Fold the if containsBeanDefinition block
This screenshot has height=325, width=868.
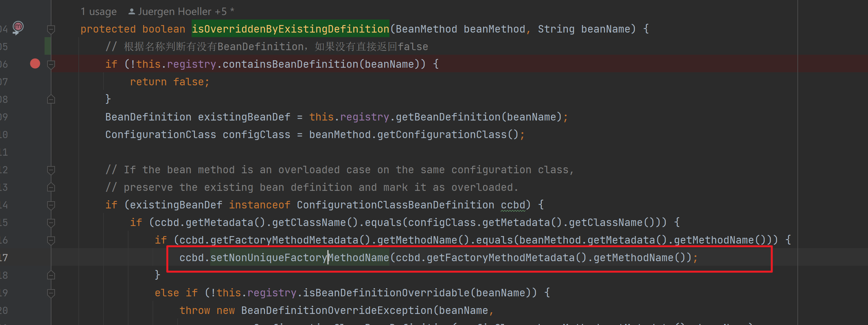click(51, 64)
